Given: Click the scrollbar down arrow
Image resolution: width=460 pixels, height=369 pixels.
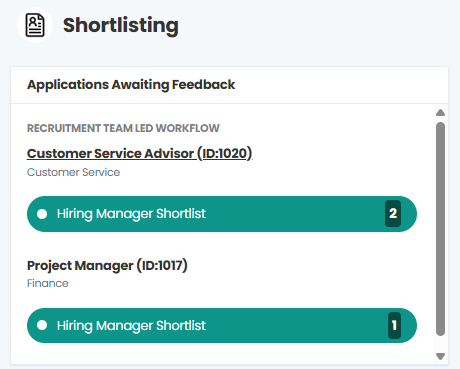Looking at the screenshot, I should [x=440, y=356].
